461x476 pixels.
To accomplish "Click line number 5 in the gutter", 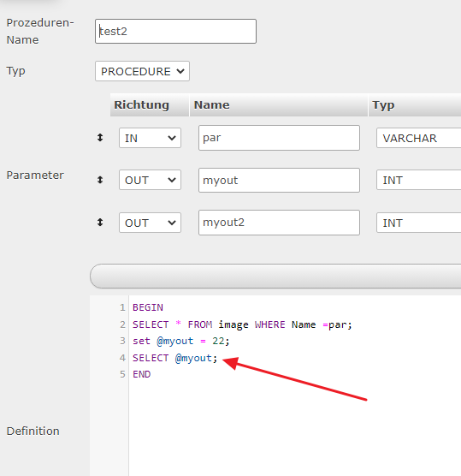I will click(x=122, y=374).
